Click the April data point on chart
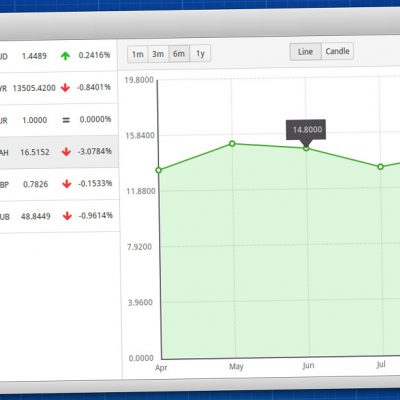This screenshot has height=400, width=400. tap(159, 170)
